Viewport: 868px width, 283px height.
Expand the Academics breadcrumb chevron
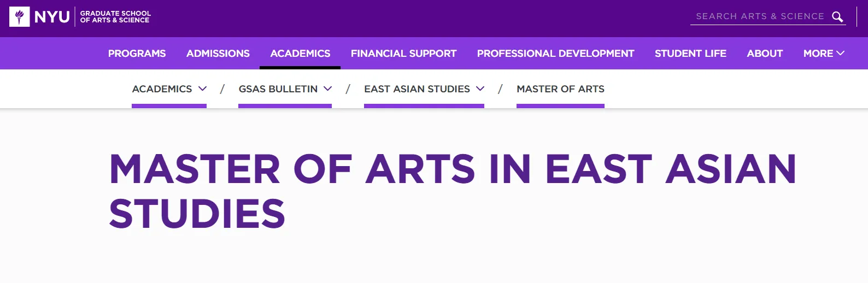pyautogui.click(x=203, y=89)
